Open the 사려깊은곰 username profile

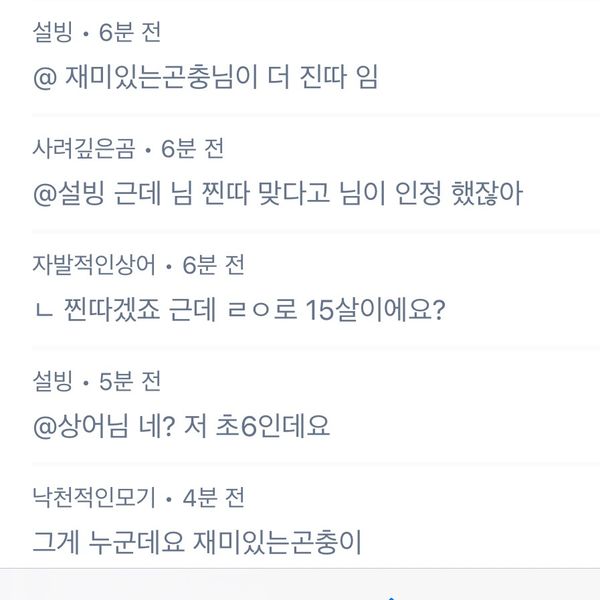[x=84, y=148]
